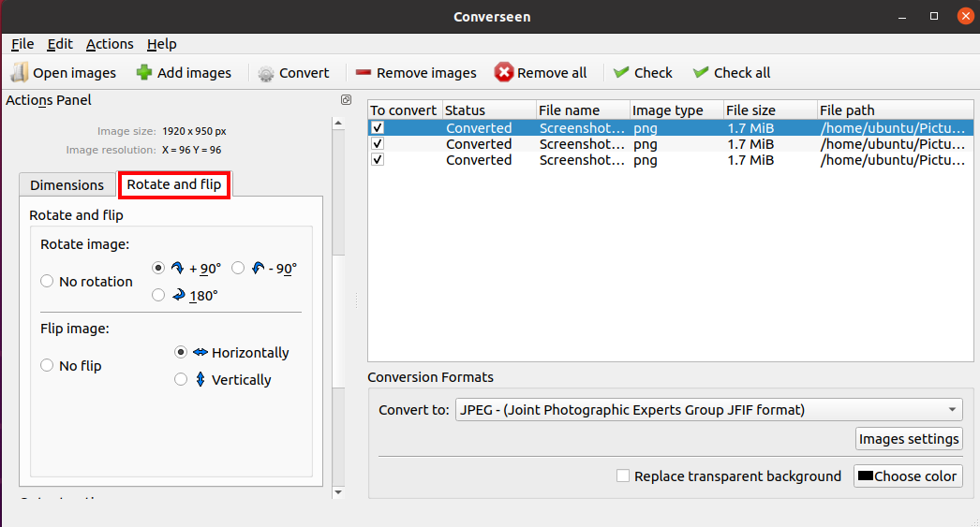Click the Images settings button
This screenshot has height=527, width=980.
click(x=909, y=438)
